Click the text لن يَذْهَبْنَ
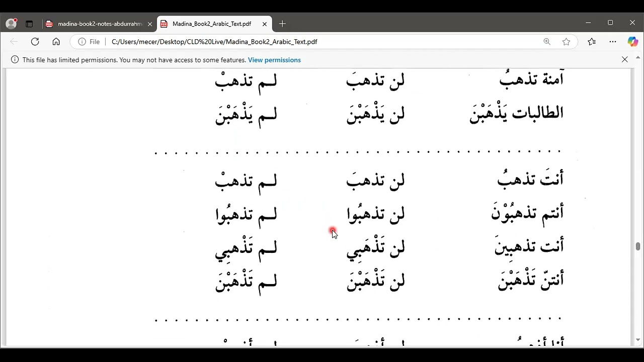Viewport: 644px width, 362px height. [375, 115]
